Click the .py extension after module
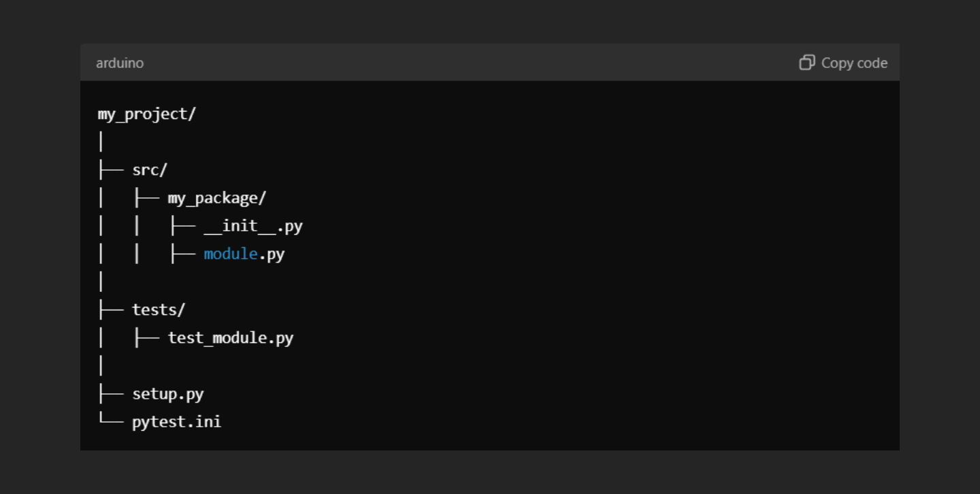The width and height of the screenshot is (980, 494). point(272,254)
